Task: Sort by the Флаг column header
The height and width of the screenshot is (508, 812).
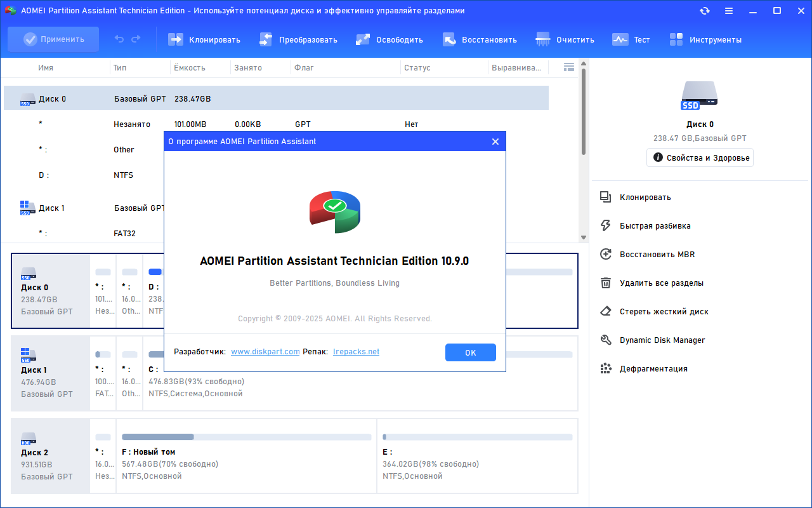Action: [304, 67]
